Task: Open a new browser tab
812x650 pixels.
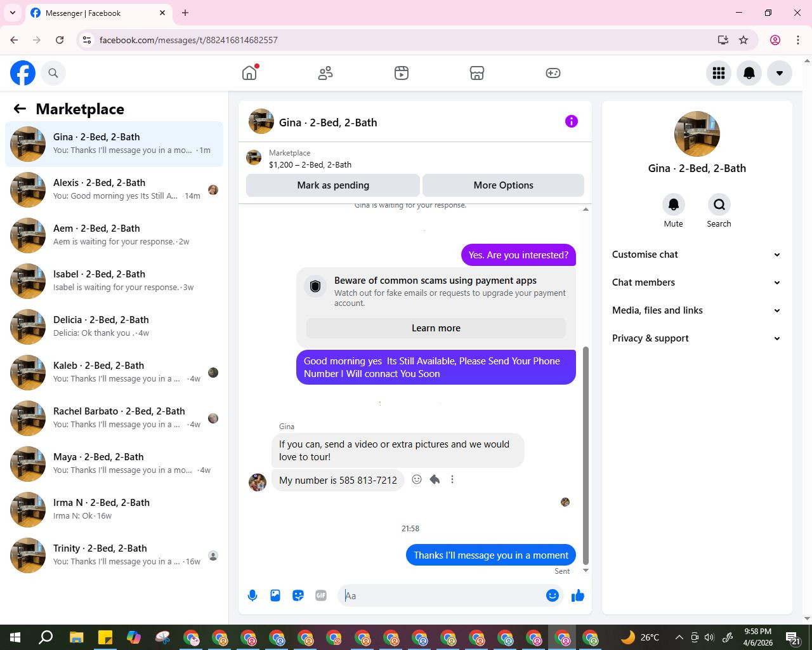Action: (185, 13)
